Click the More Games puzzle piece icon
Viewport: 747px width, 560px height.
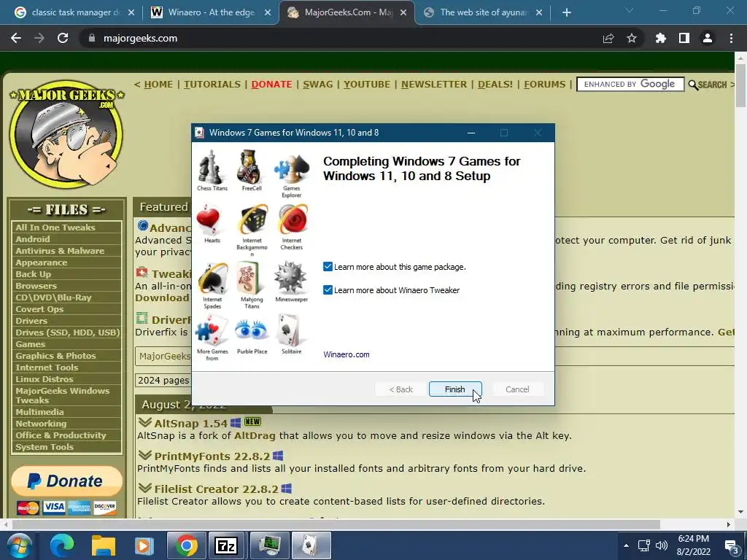(212, 332)
